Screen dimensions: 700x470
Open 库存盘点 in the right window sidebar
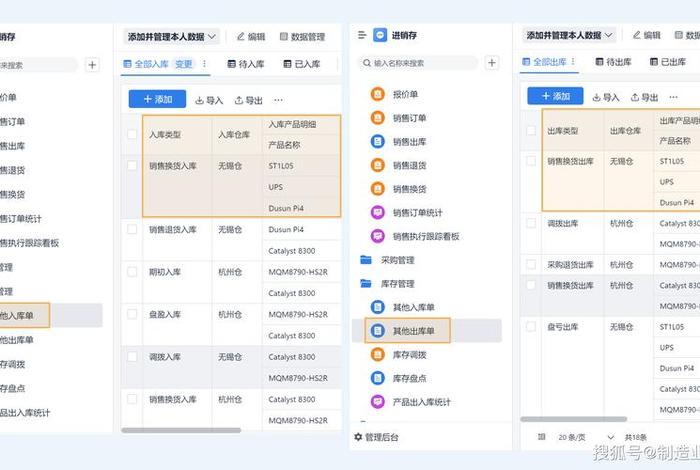coord(398,378)
